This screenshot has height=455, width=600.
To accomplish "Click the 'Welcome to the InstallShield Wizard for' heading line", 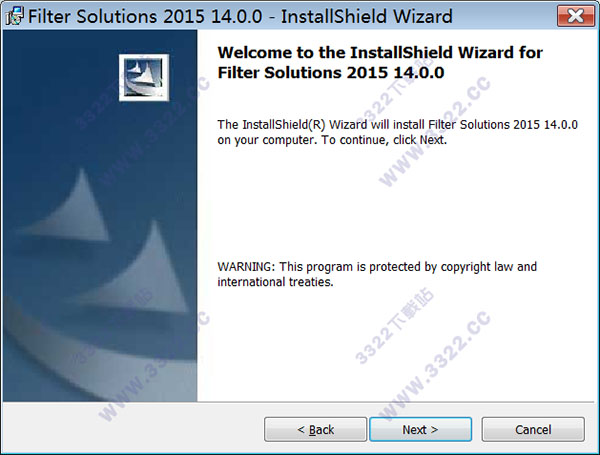I will (x=380, y=52).
